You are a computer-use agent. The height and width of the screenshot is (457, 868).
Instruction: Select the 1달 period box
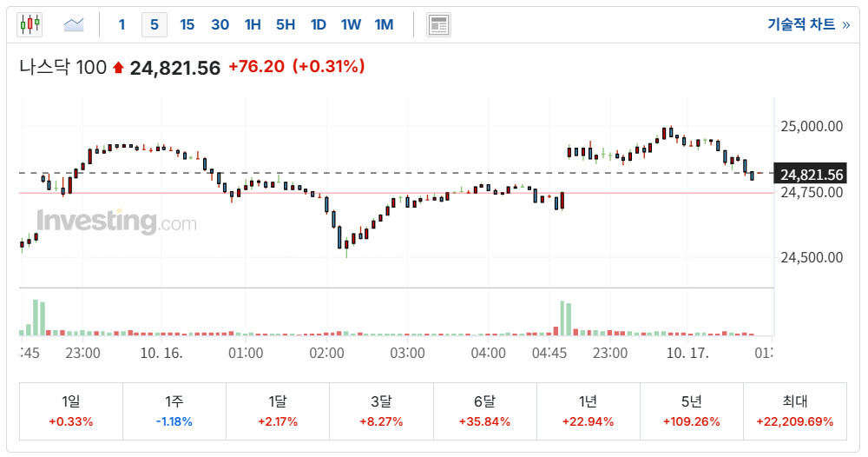[x=278, y=412]
